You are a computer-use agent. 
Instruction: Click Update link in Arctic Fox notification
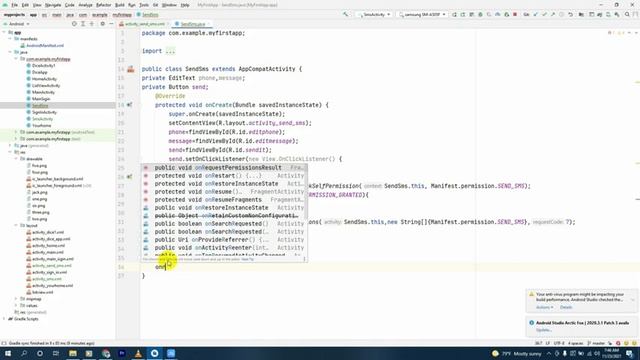click(x=544, y=330)
